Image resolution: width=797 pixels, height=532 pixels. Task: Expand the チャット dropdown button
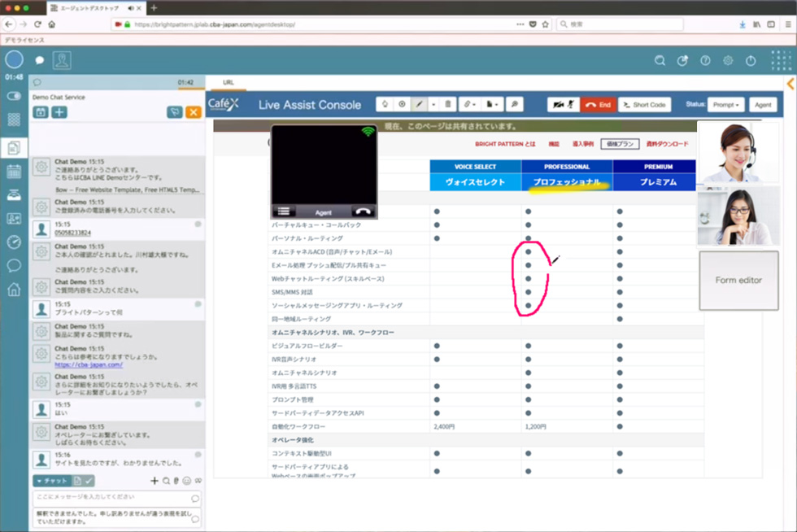pyautogui.click(x=51, y=481)
